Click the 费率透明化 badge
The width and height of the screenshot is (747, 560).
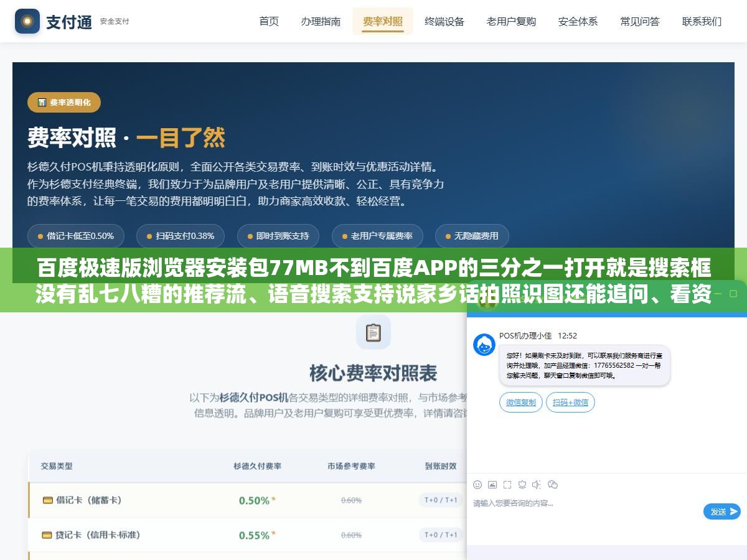pos(64,103)
